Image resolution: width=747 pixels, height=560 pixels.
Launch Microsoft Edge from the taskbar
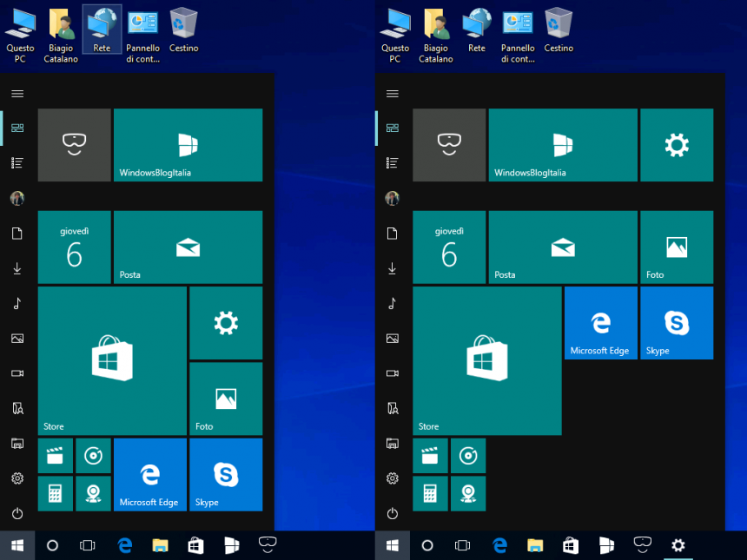124,545
